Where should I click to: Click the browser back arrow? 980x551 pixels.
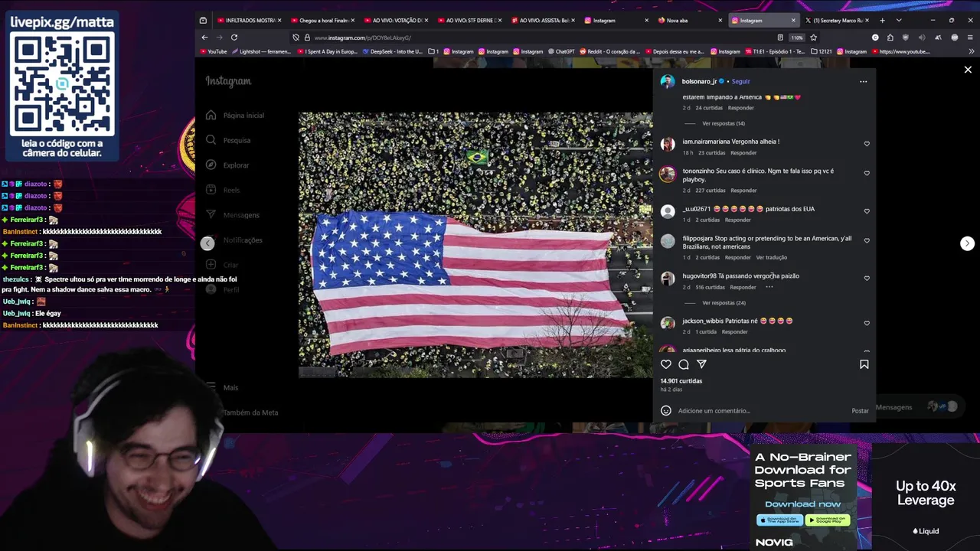tap(204, 37)
